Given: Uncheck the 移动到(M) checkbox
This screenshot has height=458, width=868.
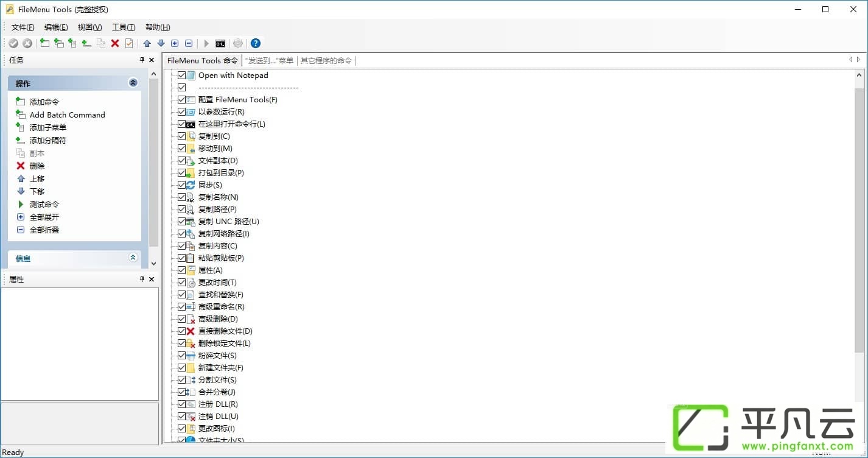Looking at the screenshot, I should click(181, 148).
